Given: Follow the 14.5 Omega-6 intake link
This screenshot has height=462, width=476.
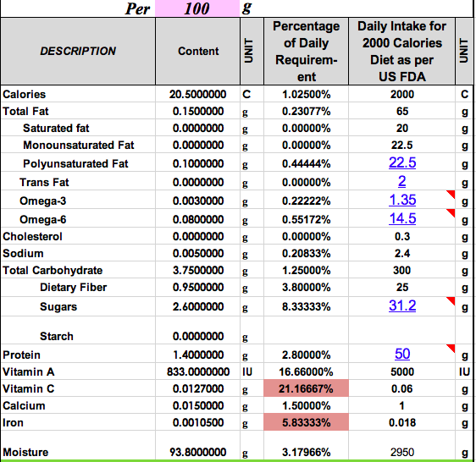Looking at the screenshot, I should coord(402,218).
